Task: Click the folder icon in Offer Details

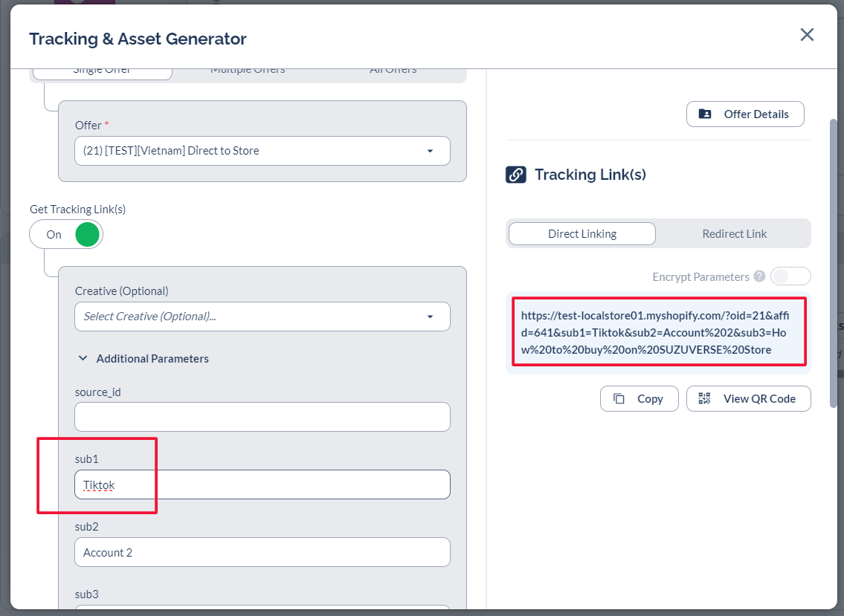Action: point(705,114)
